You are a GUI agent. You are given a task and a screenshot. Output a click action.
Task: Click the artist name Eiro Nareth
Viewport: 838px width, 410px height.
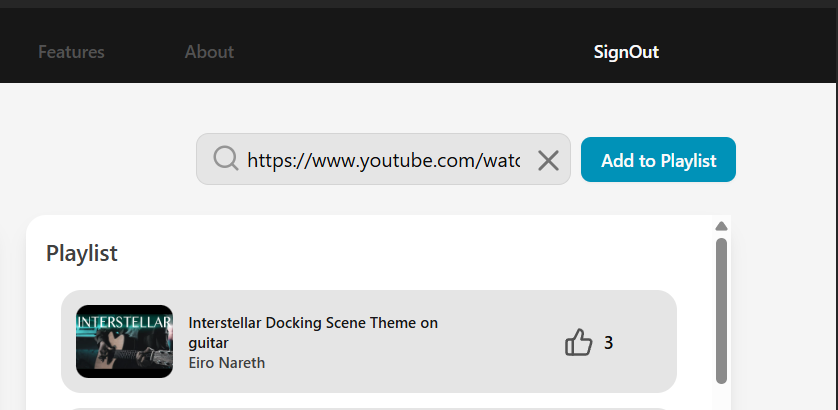[x=227, y=363]
